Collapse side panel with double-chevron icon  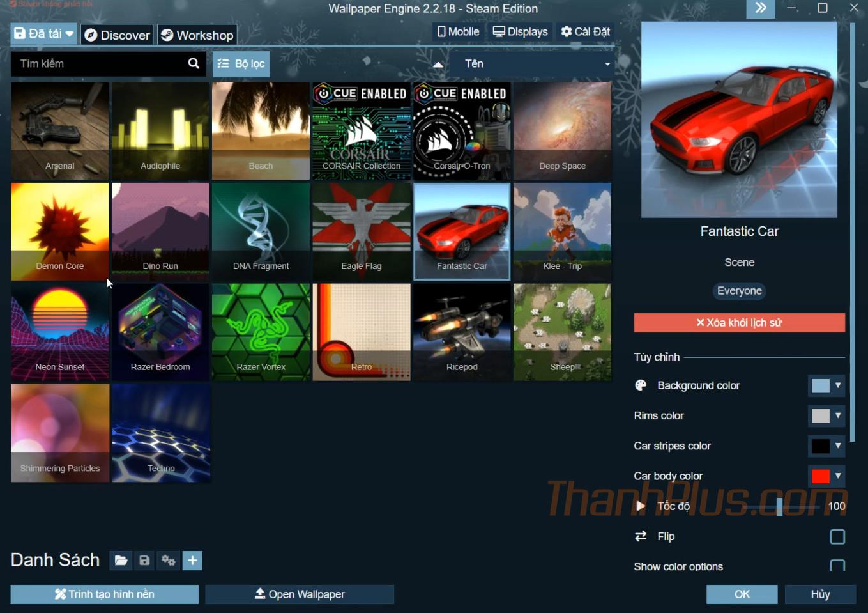760,8
